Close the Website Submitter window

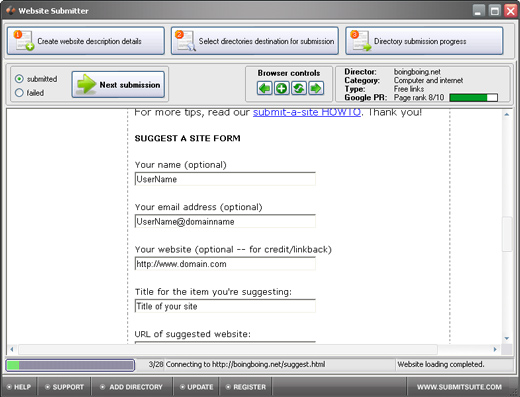click(x=510, y=11)
